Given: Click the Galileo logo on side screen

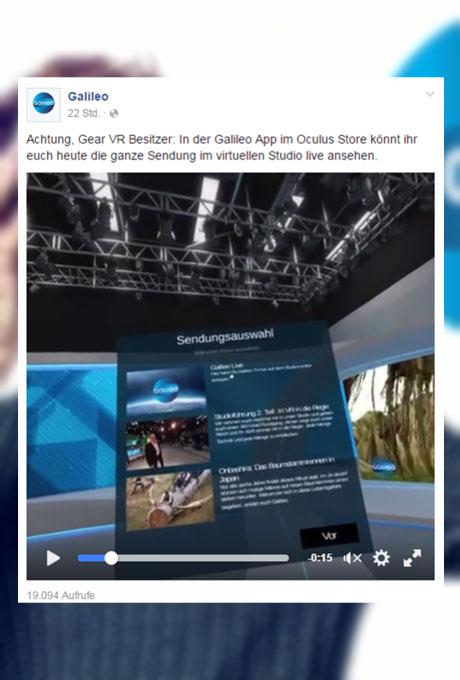Looking at the screenshot, I should click(x=383, y=467).
